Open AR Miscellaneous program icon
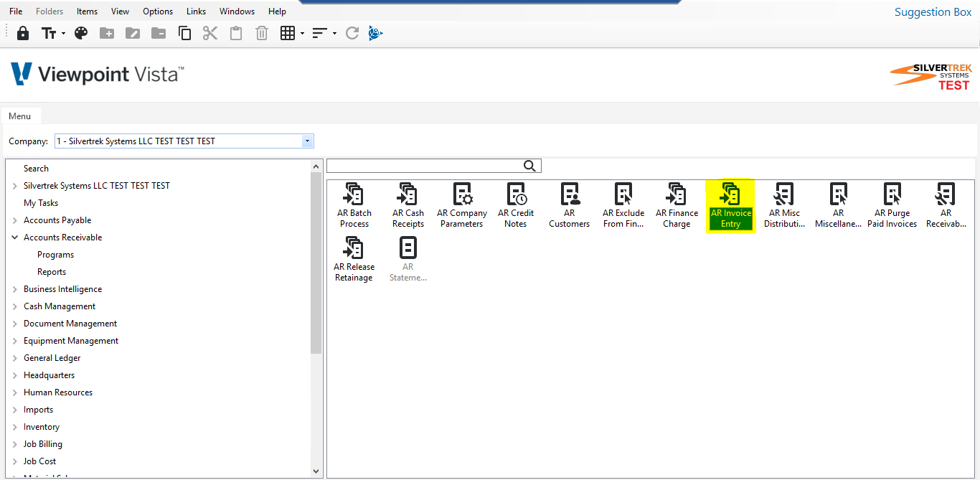The width and height of the screenshot is (980, 480). (x=839, y=205)
